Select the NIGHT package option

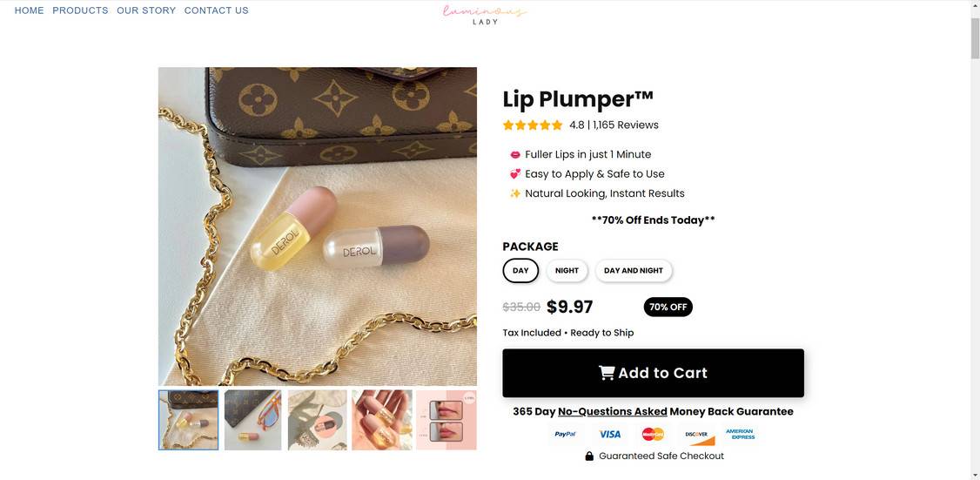pyautogui.click(x=567, y=271)
